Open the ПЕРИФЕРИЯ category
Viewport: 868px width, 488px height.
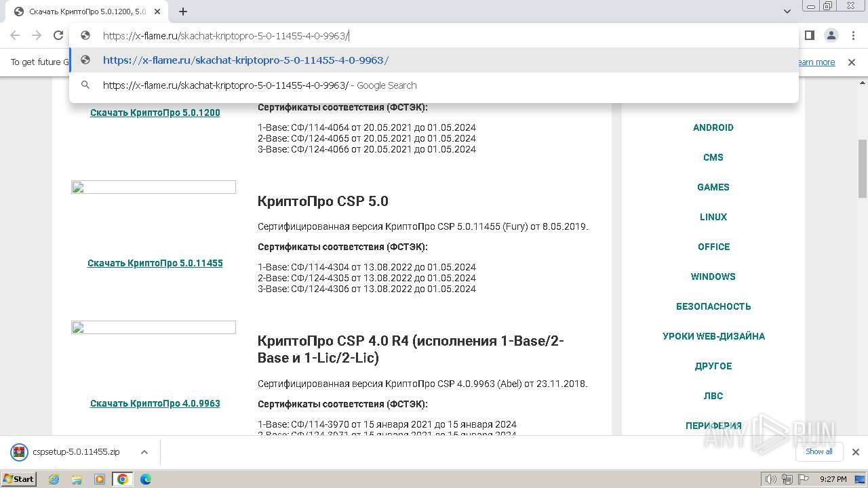(x=713, y=426)
